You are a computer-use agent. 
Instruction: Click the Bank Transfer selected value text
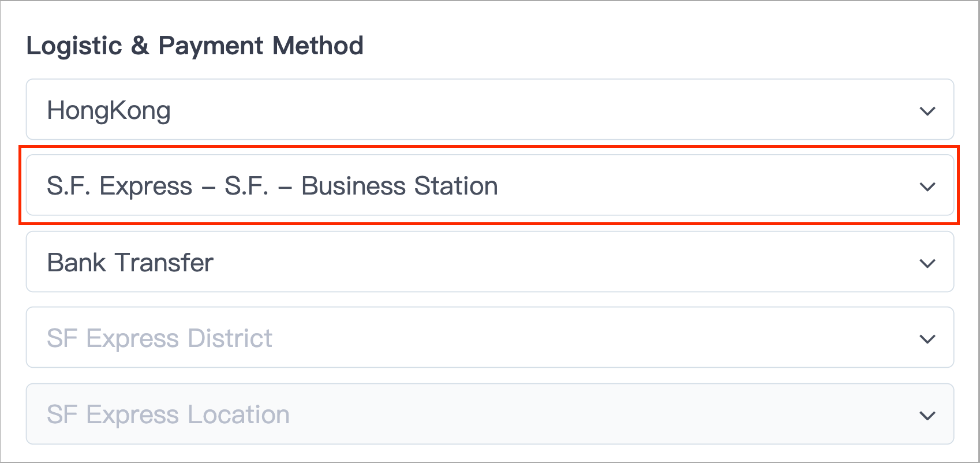pyautogui.click(x=130, y=263)
